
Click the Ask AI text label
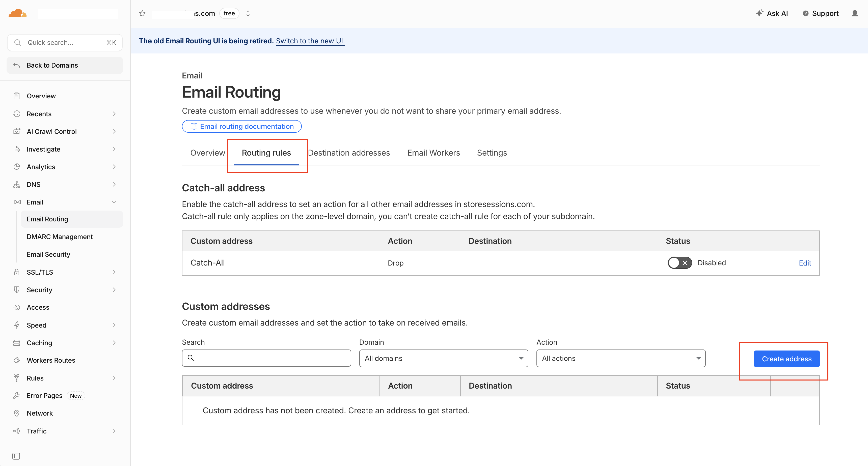point(777,13)
